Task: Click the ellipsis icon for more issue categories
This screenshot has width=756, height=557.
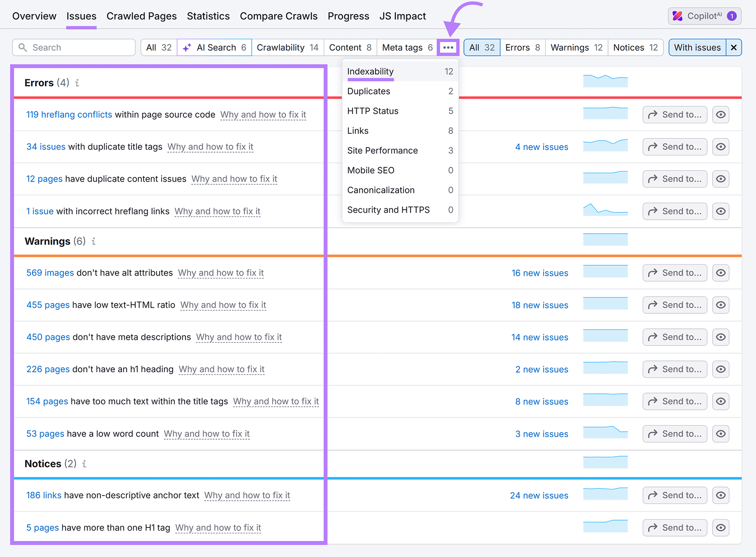Action: click(x=448, y=47)
